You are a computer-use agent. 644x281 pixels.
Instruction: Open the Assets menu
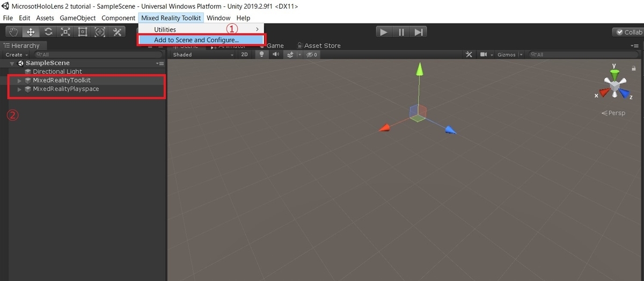pyautogui.click(x=45, y=18)
